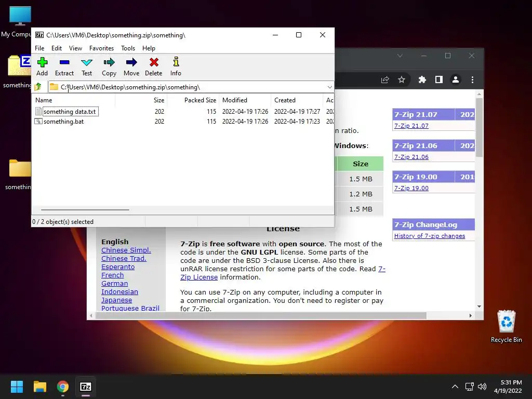
Task: Open the 7-Zip 21.07 link
Action: [411, 126]
